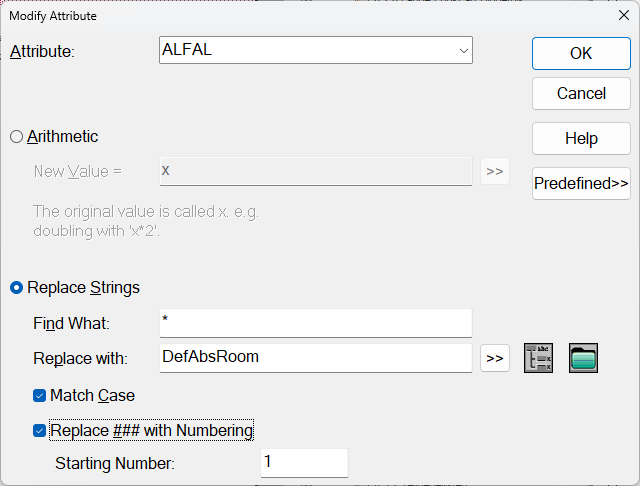Uncheck the Match Case checkbox

pyautogui.click(x=39, y=395)
